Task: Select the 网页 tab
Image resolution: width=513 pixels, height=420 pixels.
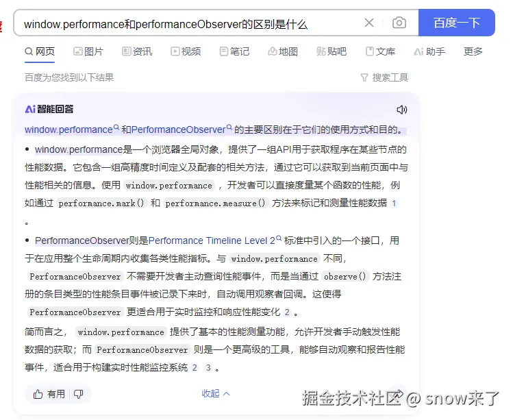Action: (x=40, y=51)
